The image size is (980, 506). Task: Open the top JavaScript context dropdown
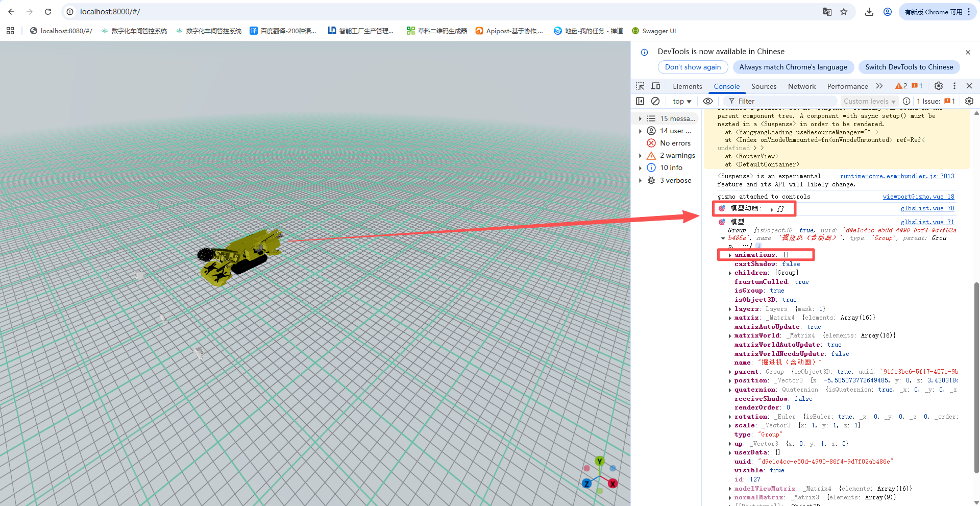(681, 101)
